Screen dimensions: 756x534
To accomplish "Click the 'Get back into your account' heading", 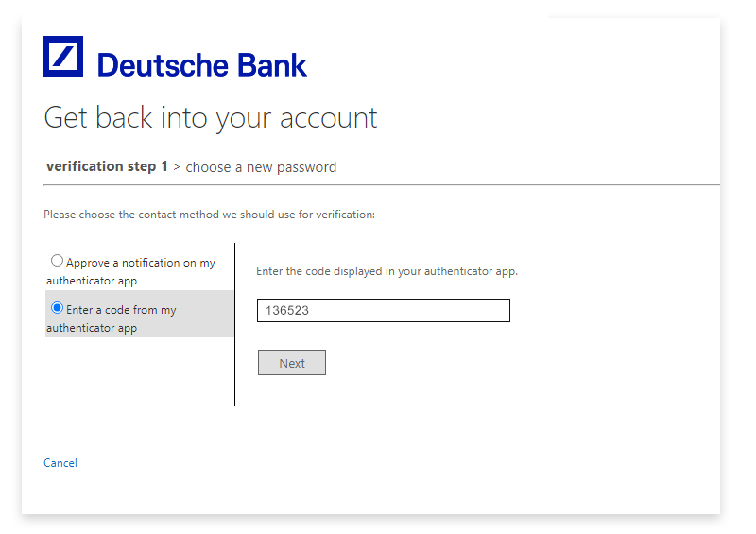I will pos(211,118).
